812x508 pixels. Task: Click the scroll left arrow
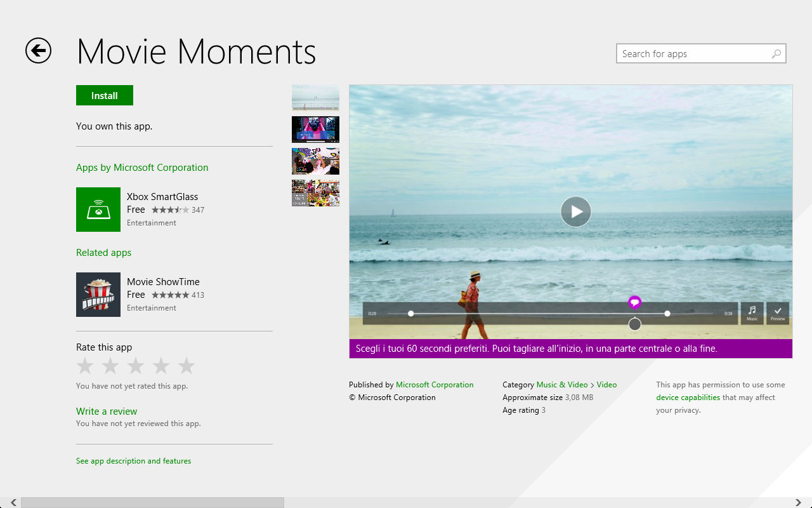(x=14, y=502)
